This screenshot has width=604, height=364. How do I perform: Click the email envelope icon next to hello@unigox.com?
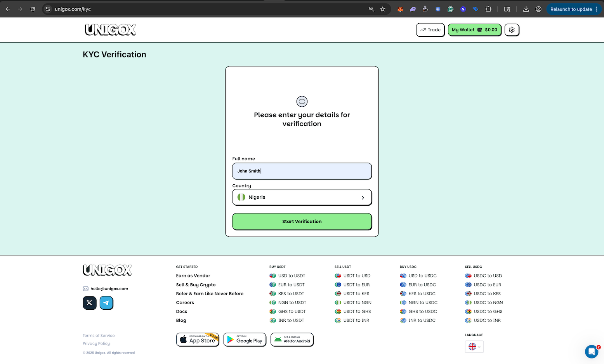click(x=85, y=288)
